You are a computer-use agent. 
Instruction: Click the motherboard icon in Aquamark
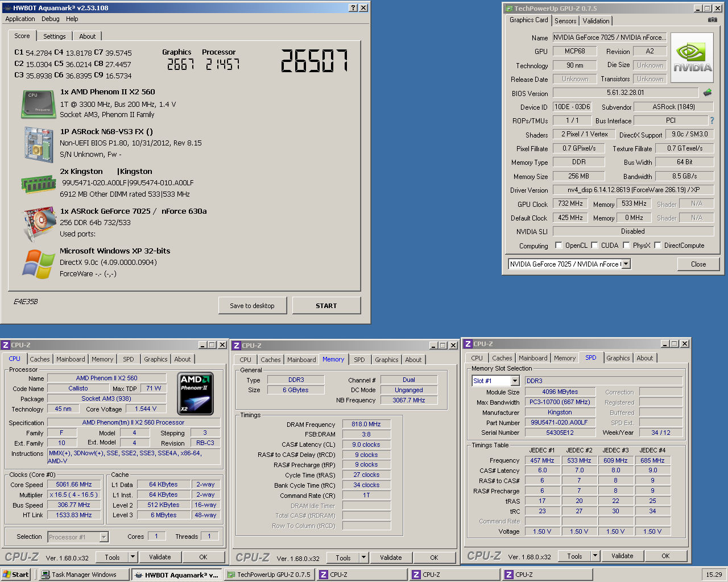[x=39, y=144]
